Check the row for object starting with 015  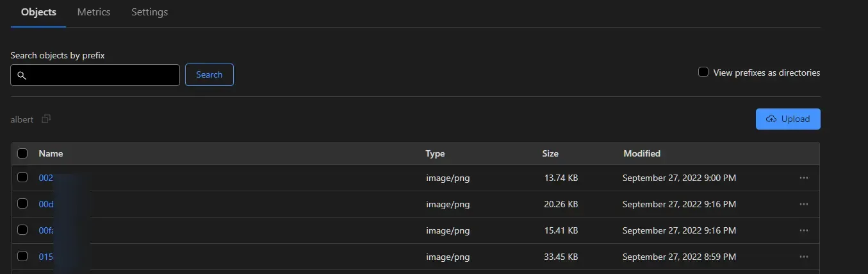pos(22,257)
